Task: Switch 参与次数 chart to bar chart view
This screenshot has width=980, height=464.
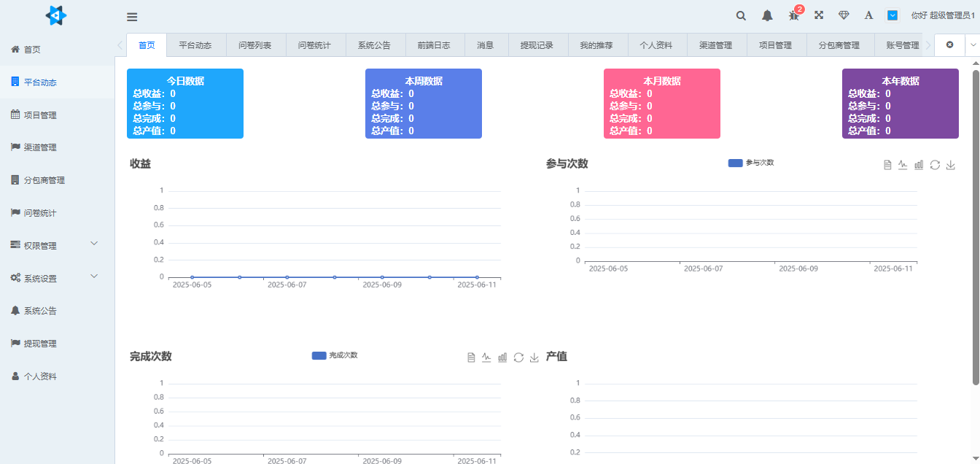Action: click(x=919, y=165)
